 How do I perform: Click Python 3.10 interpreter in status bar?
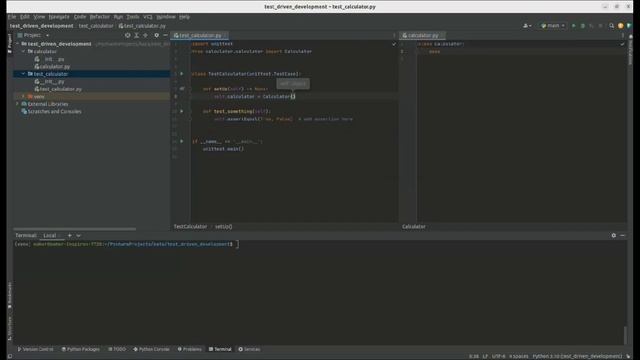pyautogui.click(x=577, y=357)
